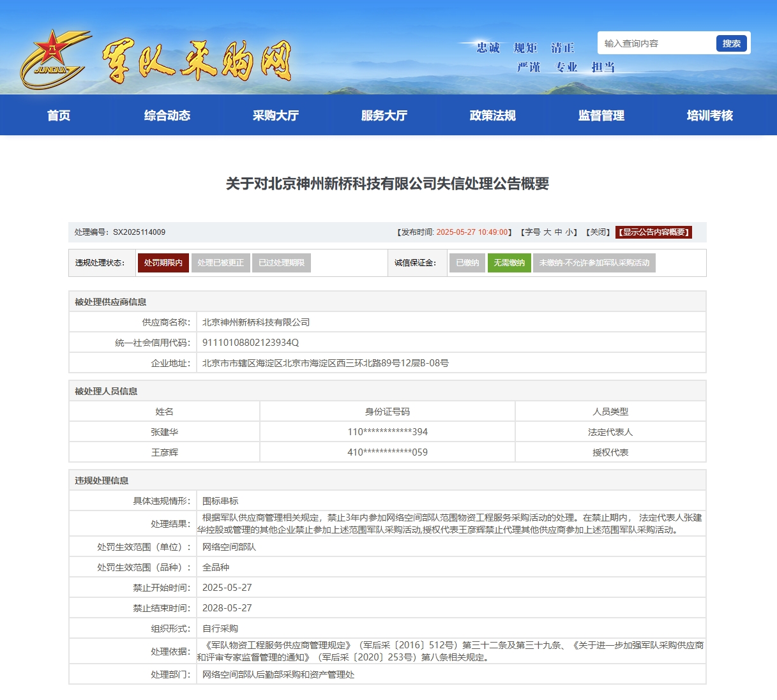This screenshot has width=777, height=700.
Task: Click the 处罚期限内 status tag
Action: click(x=163, y=263)
